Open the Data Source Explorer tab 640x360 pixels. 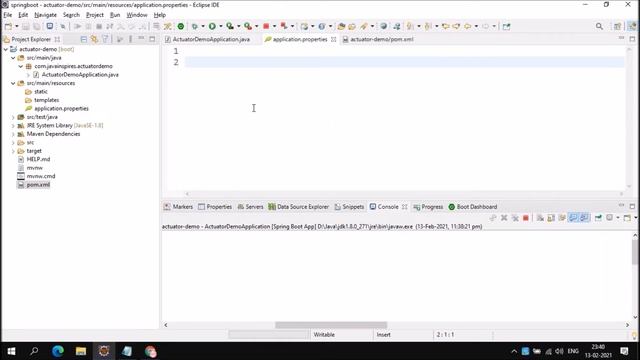click(x=298, y=207)
